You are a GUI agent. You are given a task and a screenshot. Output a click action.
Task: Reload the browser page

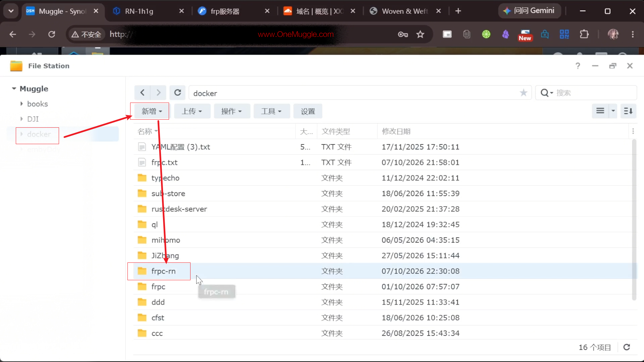click(x=52, y=34)
